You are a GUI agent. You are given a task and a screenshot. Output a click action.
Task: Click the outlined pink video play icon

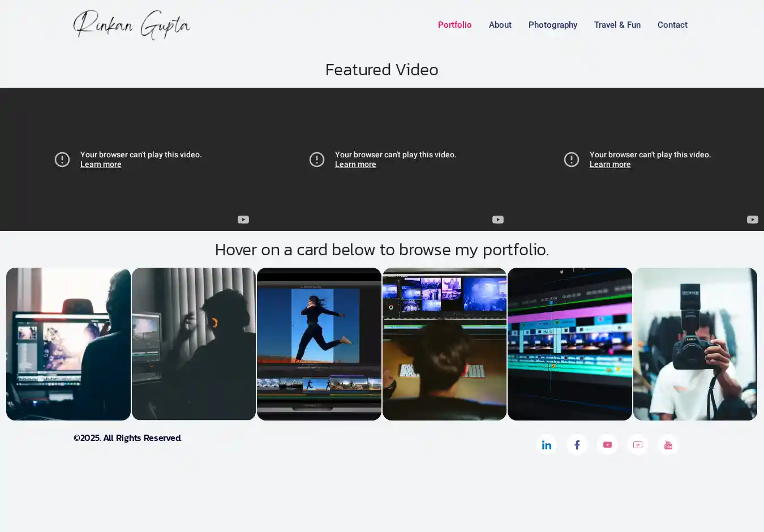tap(638, 445)
